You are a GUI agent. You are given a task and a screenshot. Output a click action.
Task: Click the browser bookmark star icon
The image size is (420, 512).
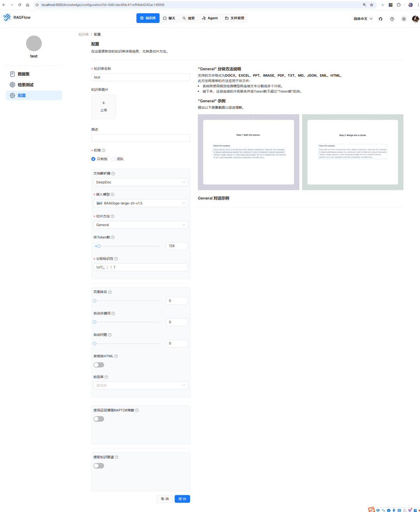point(371,5)
